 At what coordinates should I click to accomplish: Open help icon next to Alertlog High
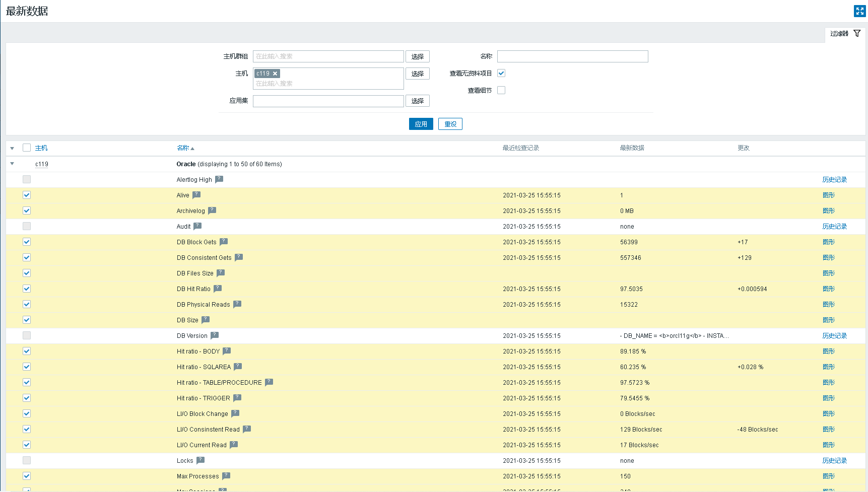click(219, 179)
